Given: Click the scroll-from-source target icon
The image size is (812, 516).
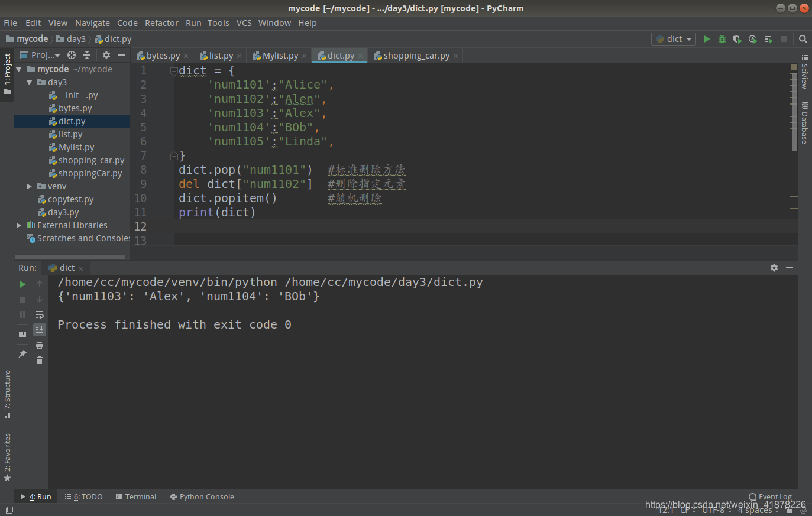Looking at the screenshot, I should [72, 55].
